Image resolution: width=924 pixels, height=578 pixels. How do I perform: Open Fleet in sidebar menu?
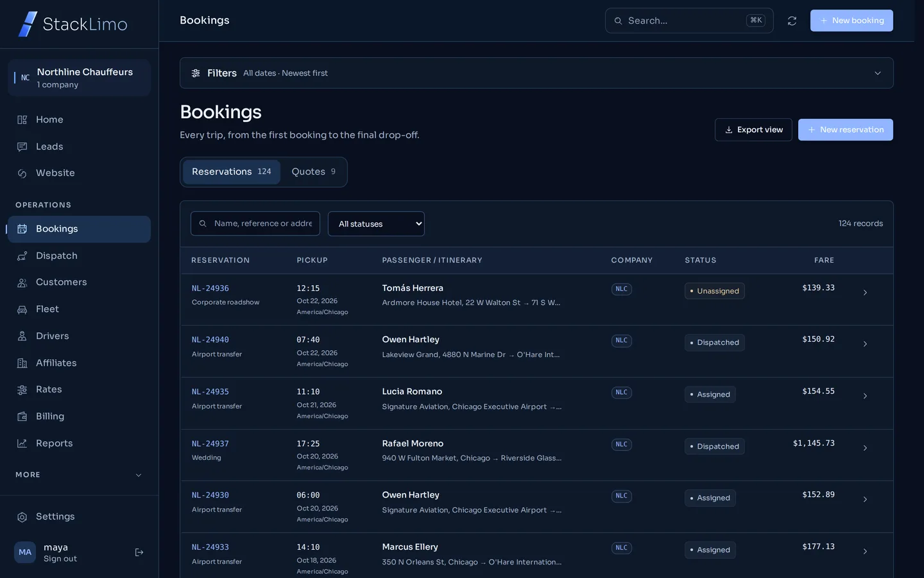point(79,310)
